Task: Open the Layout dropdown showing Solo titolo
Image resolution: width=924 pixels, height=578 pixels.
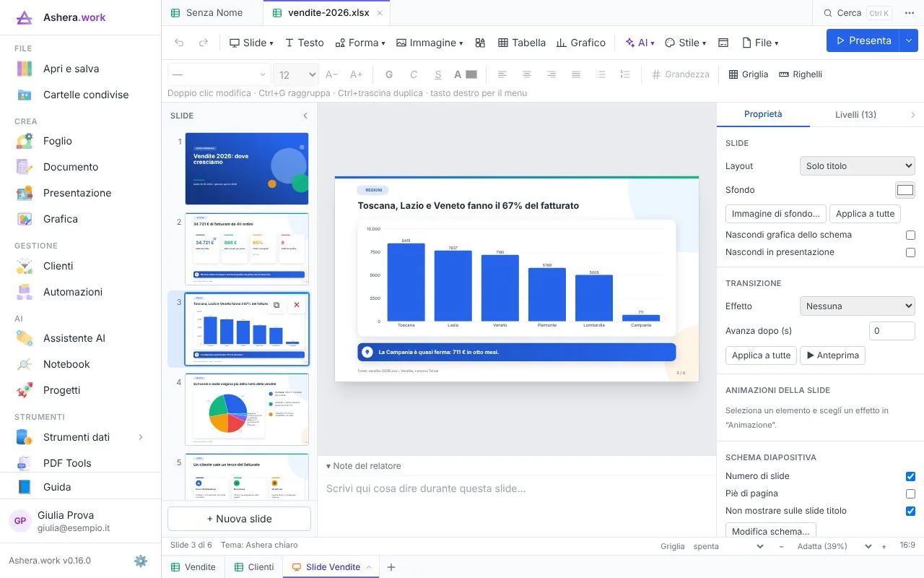Action: point(858,166)
